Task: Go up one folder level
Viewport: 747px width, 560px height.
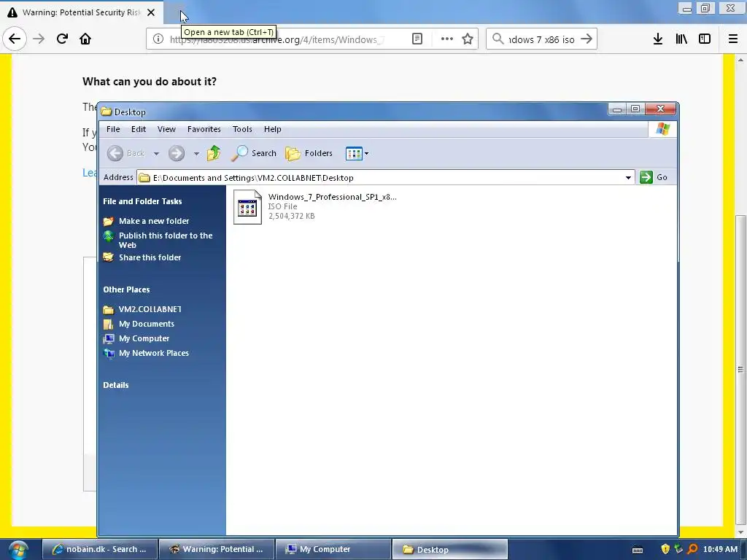Action: click(214, 153)
